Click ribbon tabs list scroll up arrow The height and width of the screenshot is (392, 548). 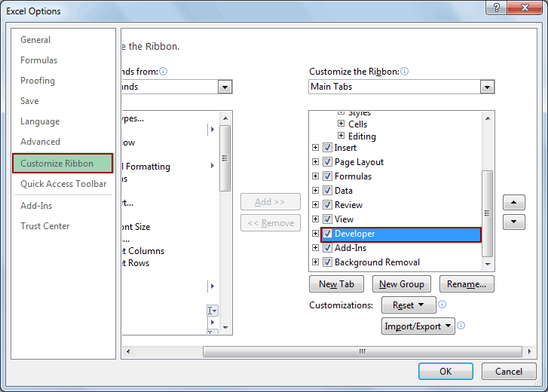point(488,118)
